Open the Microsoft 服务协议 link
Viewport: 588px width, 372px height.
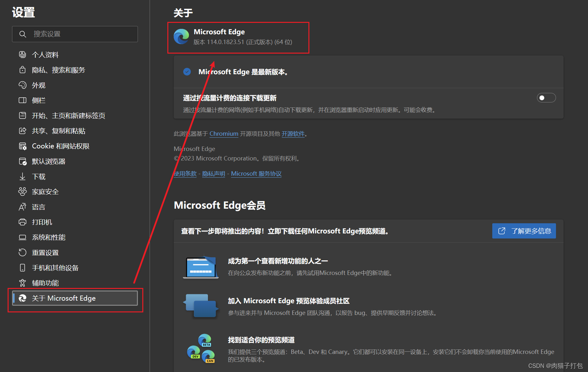(x=256, y=173)
